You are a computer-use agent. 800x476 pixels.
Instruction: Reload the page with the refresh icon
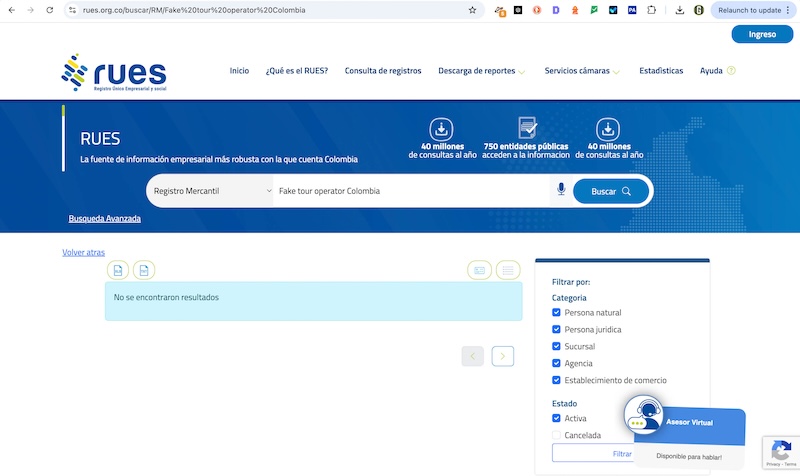49,10
